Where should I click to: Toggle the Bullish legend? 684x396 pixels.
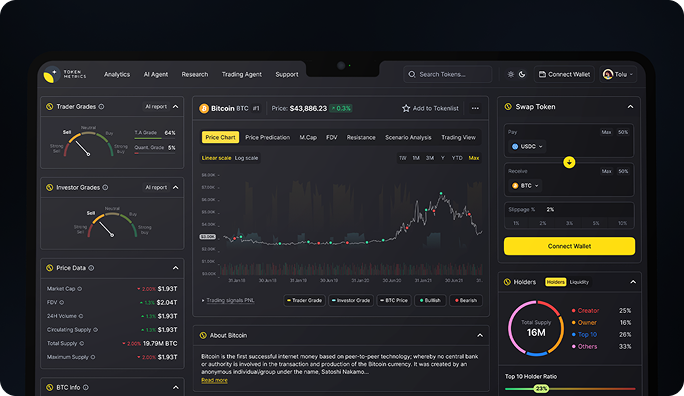430,300
